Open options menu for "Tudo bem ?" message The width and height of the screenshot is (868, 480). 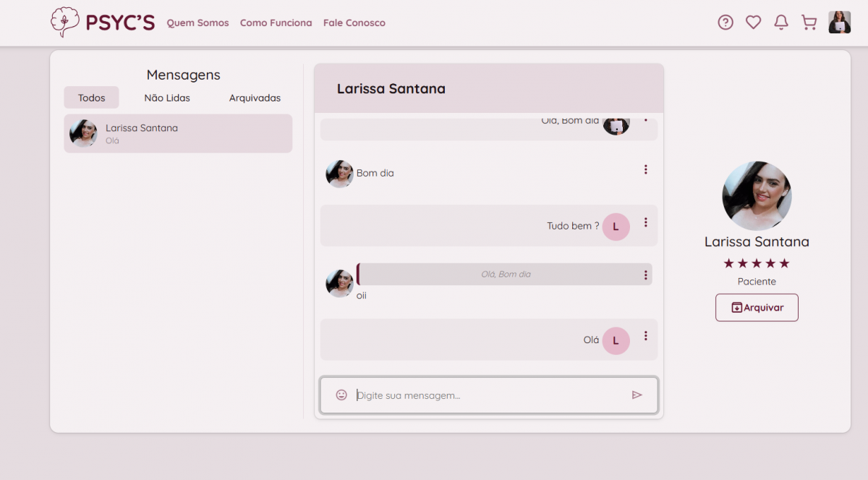tap(645, 222)
